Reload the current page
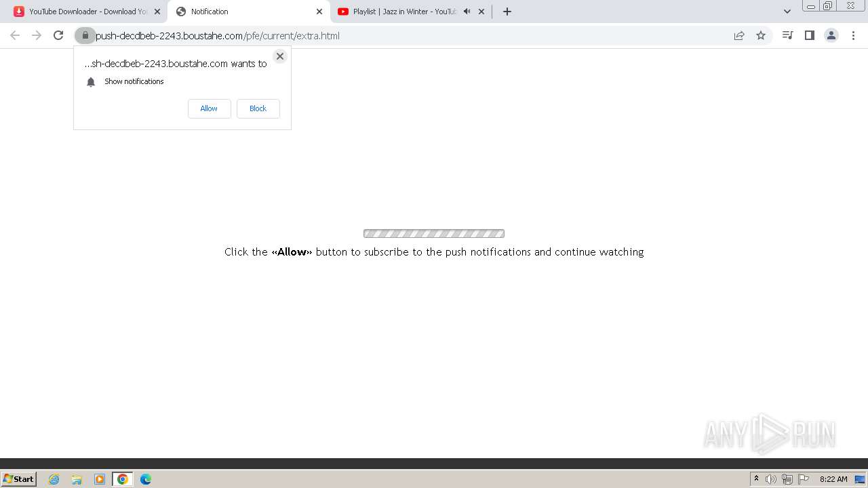868x488 pixels. click(58, 35)
